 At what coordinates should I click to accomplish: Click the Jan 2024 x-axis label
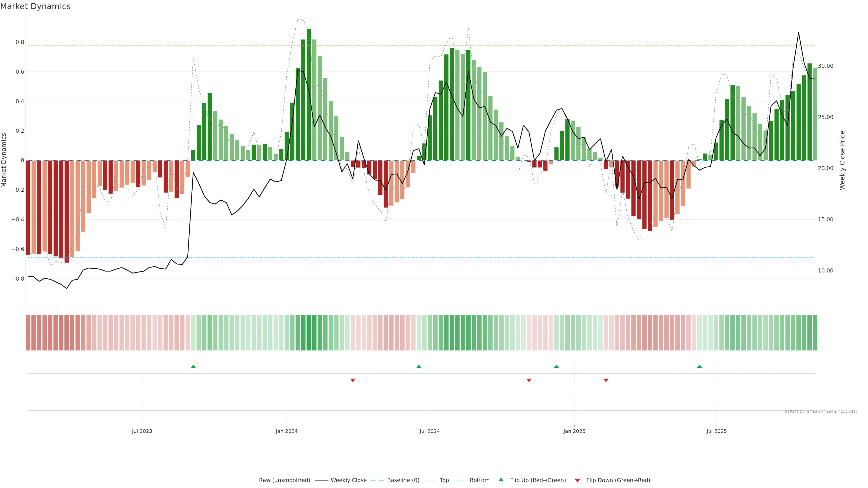(x=286, y=431)
